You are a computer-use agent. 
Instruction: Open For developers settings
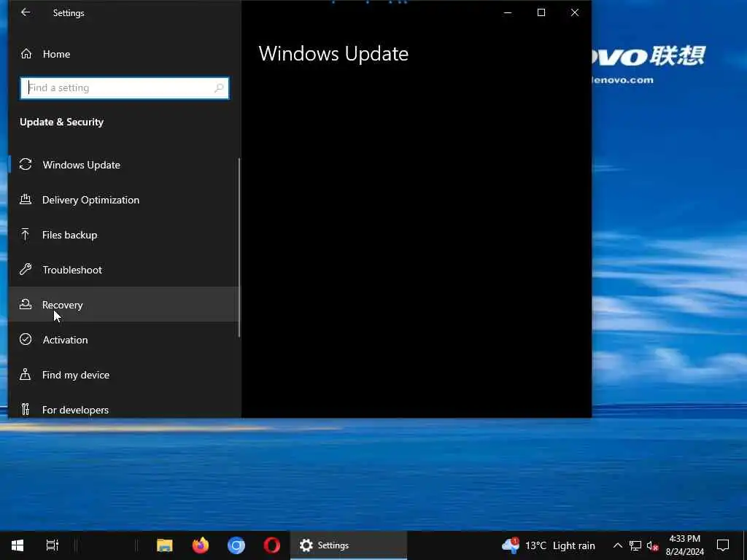point(124,410)
